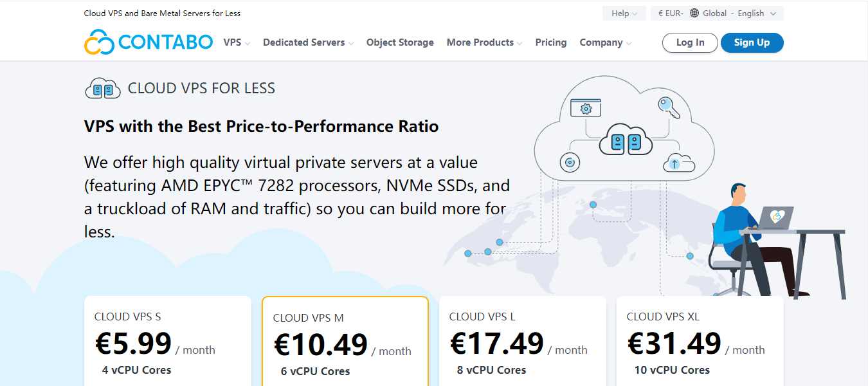This screenshot has height=386, width=868.
Task: Click the Sign Up button
Action: point(752,42)
